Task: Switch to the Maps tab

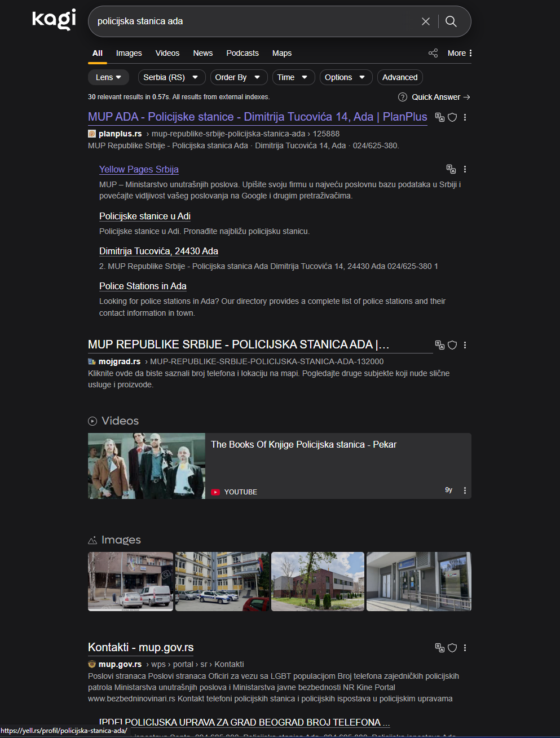Action: 281,53
